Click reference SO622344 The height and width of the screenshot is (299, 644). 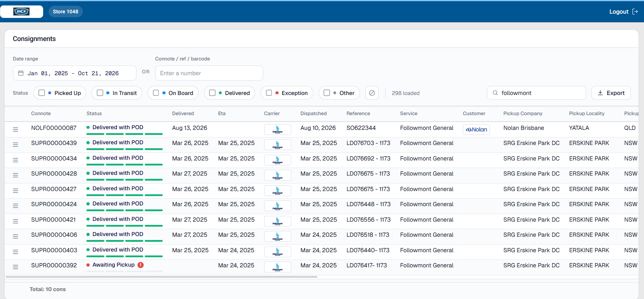[361, 128]
